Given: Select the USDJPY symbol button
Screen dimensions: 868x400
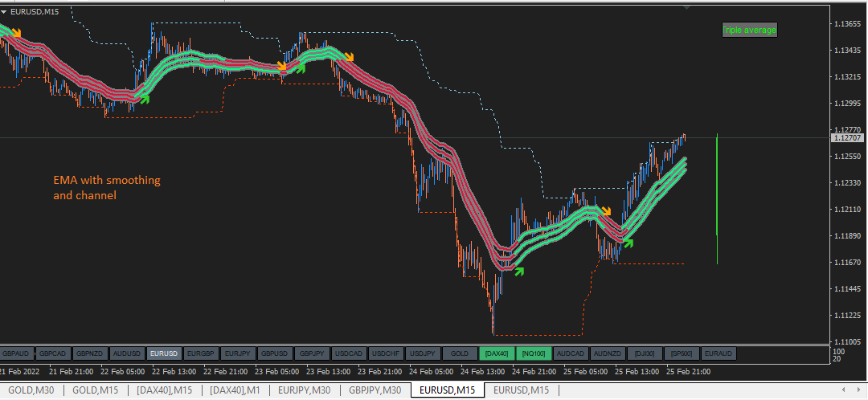Looking at the screenshot, I should coord(423,353).
